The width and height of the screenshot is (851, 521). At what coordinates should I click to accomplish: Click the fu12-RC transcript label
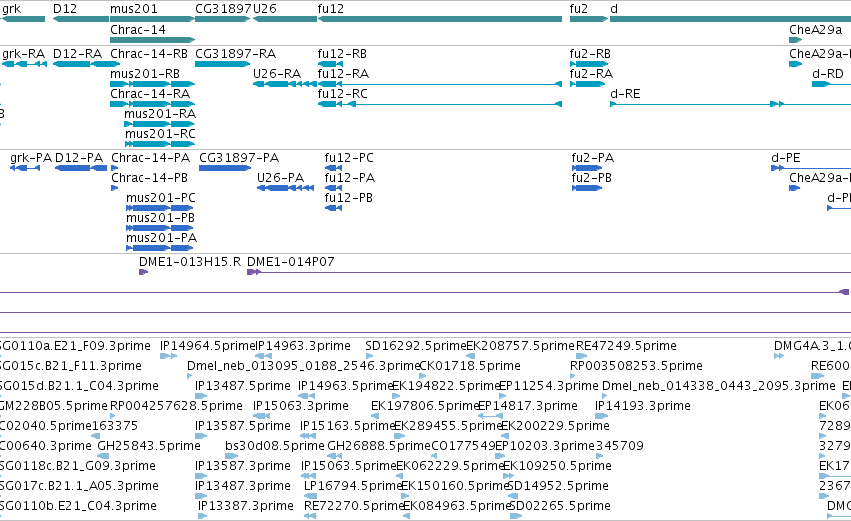point(342,94)
